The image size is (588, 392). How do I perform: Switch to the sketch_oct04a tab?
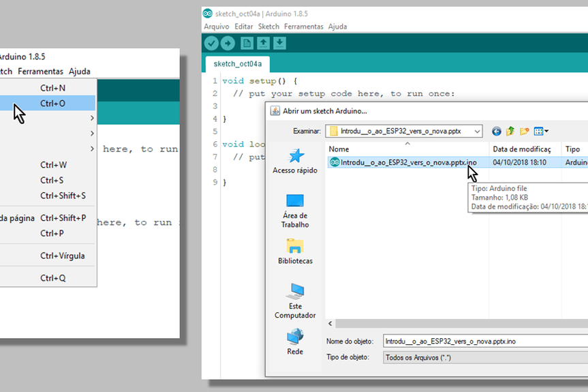click(x=236, y=64)
